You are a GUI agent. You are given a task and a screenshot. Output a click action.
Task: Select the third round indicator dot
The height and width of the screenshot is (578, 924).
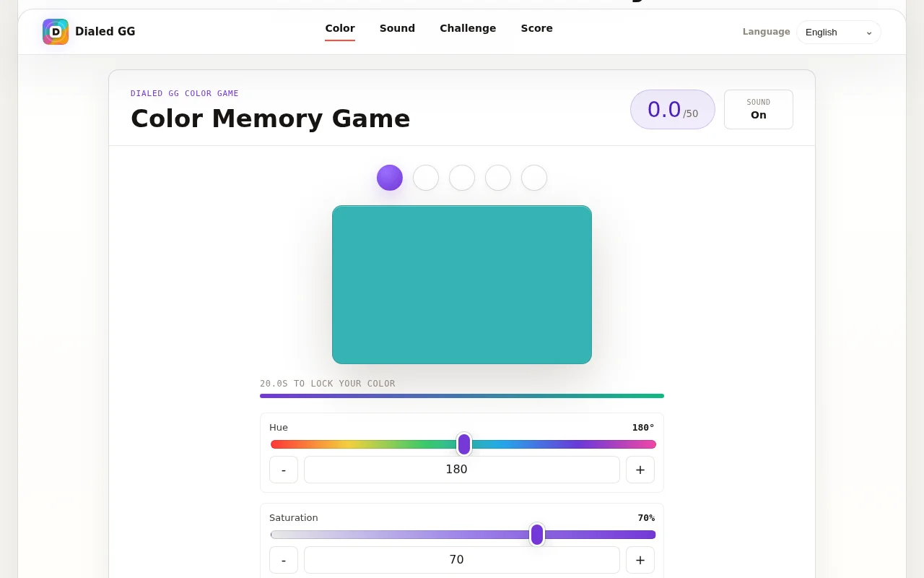pos(462,178)
